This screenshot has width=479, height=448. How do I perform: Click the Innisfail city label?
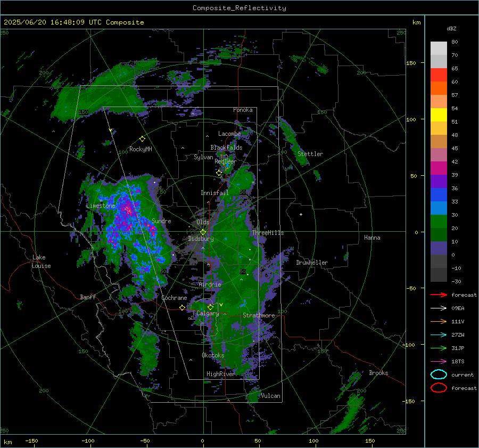click(214, 193)
